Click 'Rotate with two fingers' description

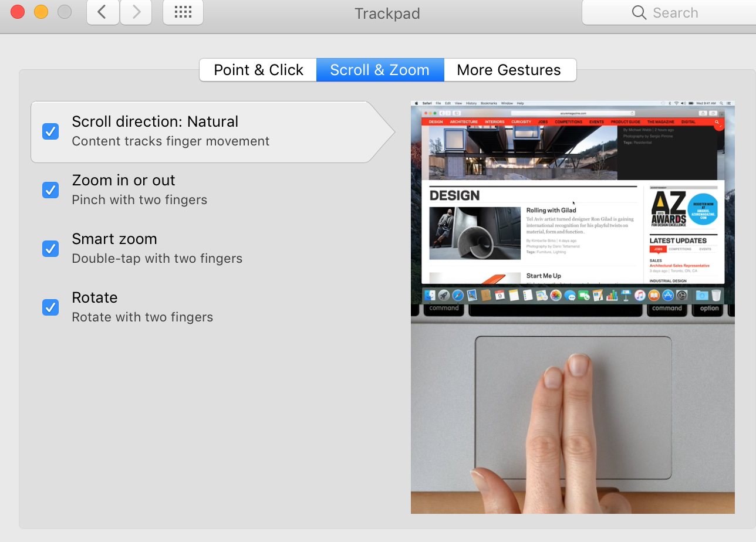pos(142,317)
